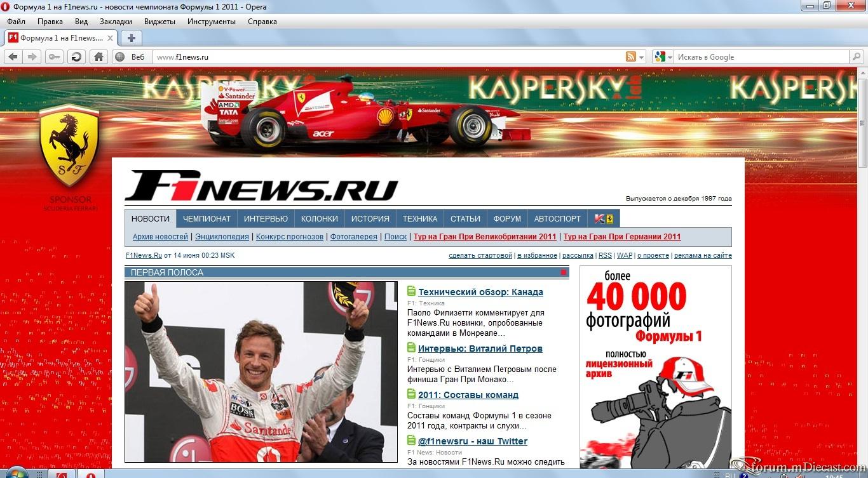Screen dimensions: 868x478
Task: Click the рассылка link
Action: tap(578, 255)
